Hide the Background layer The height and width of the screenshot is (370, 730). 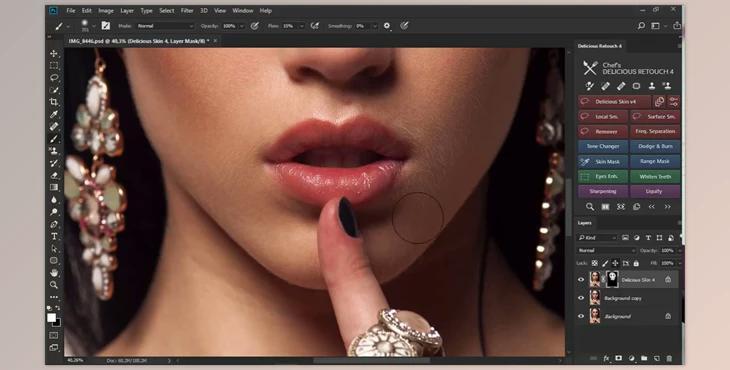[x=581, y=316]
